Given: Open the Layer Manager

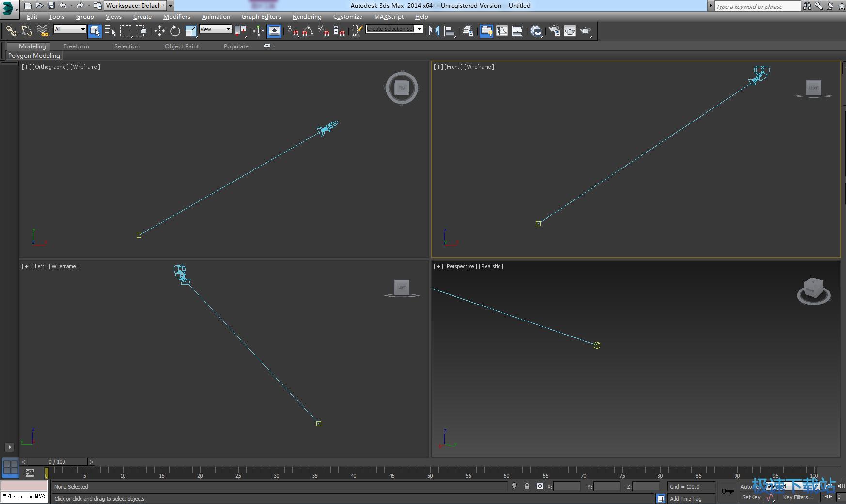Looking at the screenshot, I should tap(468, 31).
